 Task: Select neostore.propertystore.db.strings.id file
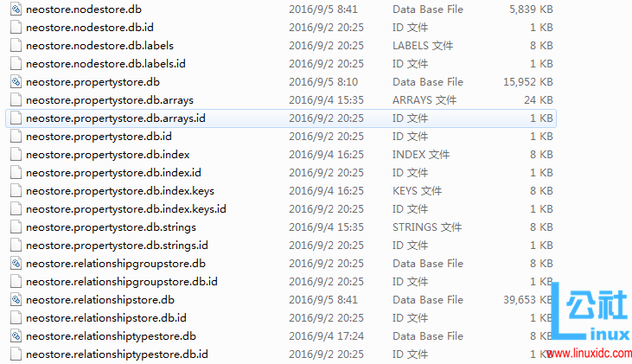pyautogui.click(x=117, y=245)
